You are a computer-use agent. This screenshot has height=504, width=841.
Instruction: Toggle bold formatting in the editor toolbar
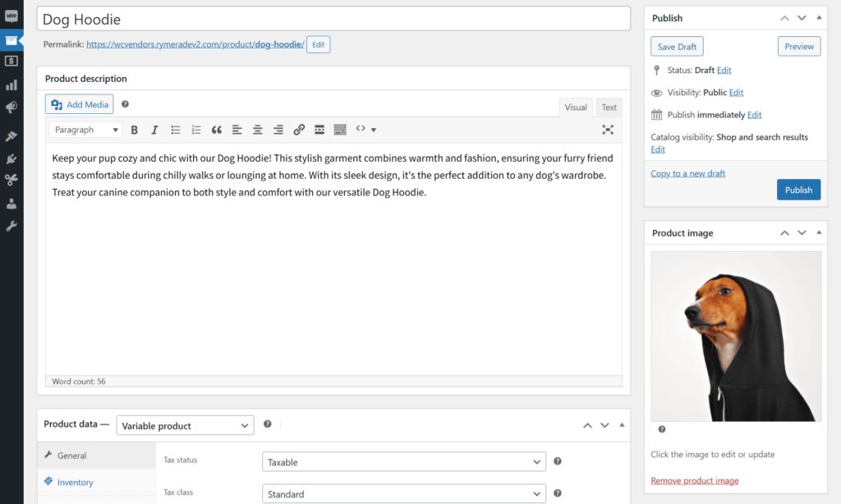(134, 130)
